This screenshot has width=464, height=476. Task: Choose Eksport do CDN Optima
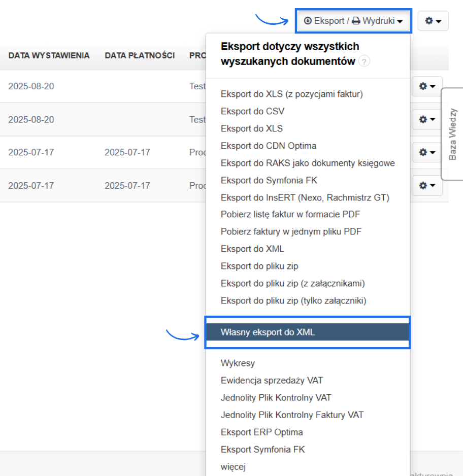tap(268, 146)
